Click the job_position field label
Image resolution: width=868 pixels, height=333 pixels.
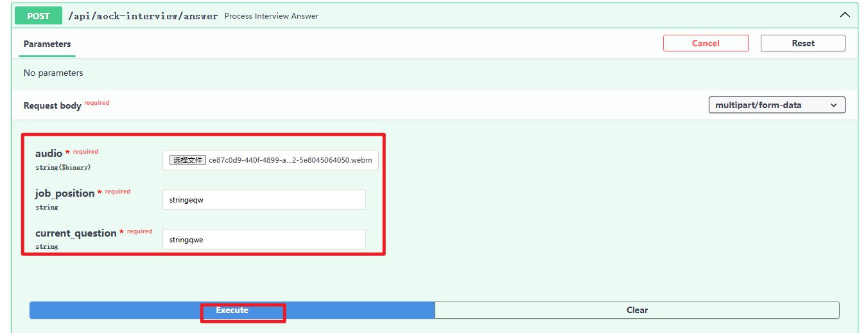click(x=65, y=194)
